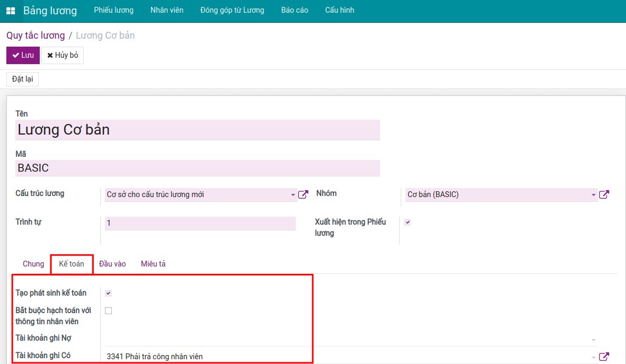Open the Cấu hình menu

[x=339, y=10]
